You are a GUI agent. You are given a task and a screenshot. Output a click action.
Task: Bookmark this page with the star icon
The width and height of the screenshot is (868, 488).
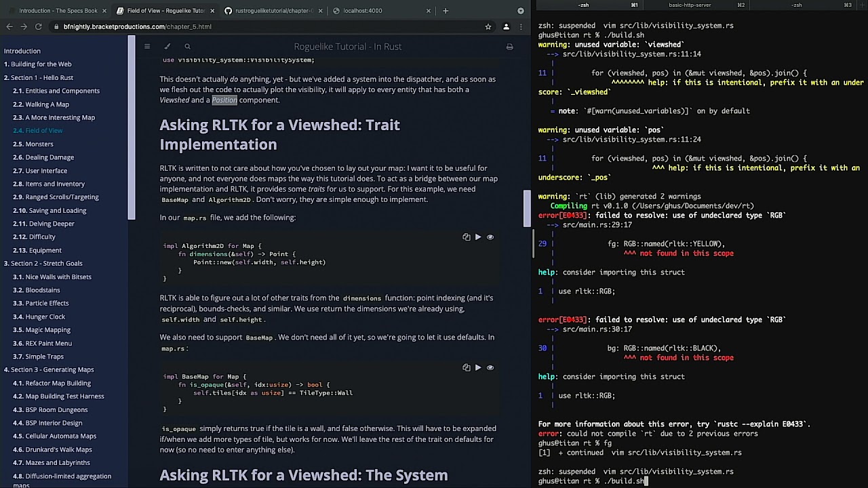pos(488,26)
